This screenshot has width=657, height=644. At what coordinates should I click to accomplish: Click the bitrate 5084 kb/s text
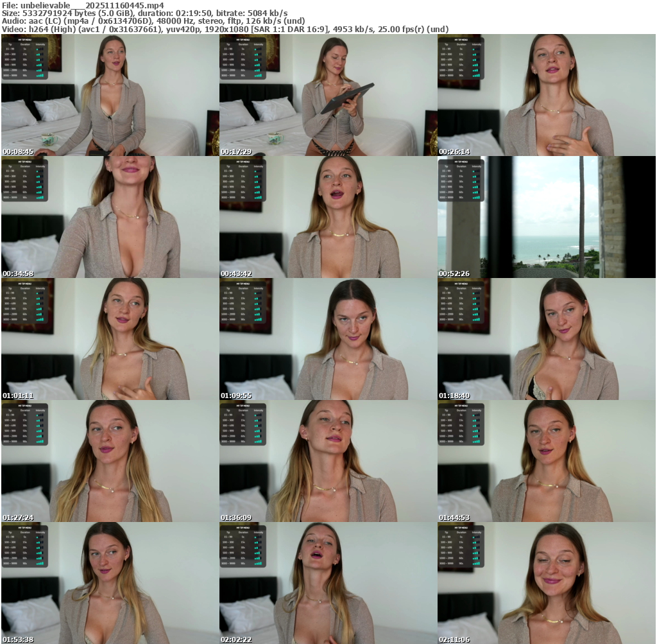(x=268, y=13)
